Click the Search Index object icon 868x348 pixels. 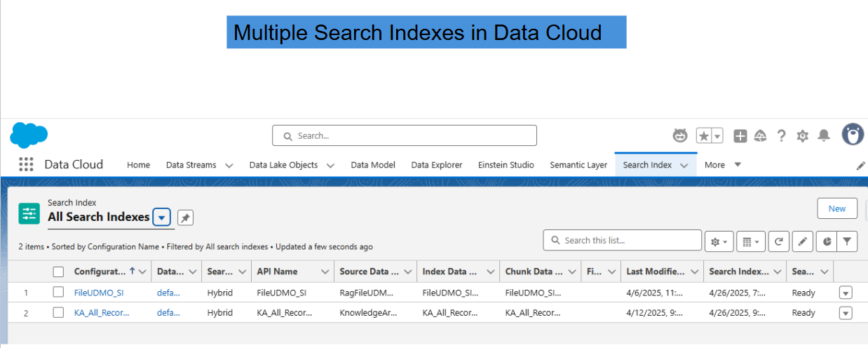click(29, 213)
